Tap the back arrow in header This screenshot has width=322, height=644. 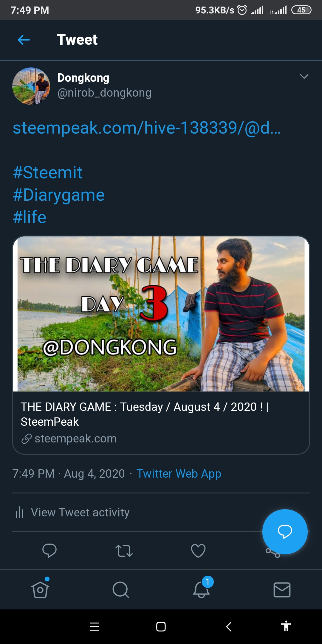[x=24, y=40]
